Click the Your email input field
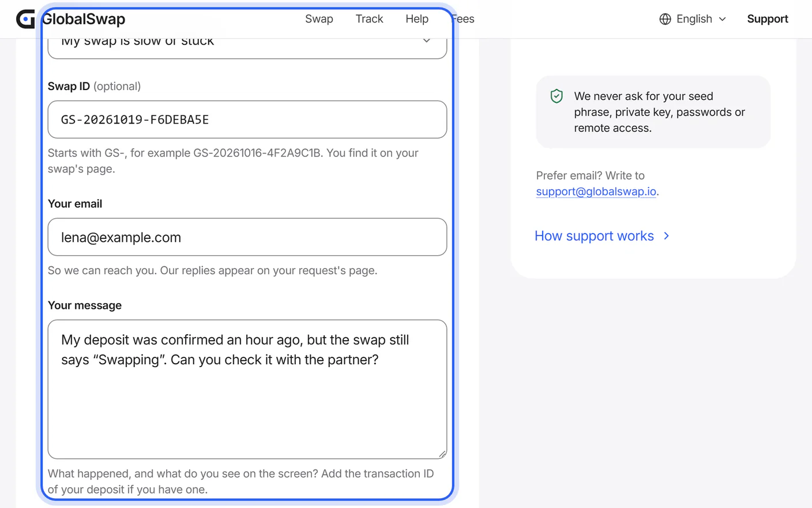812x508 pixels. tap(247, 237)
